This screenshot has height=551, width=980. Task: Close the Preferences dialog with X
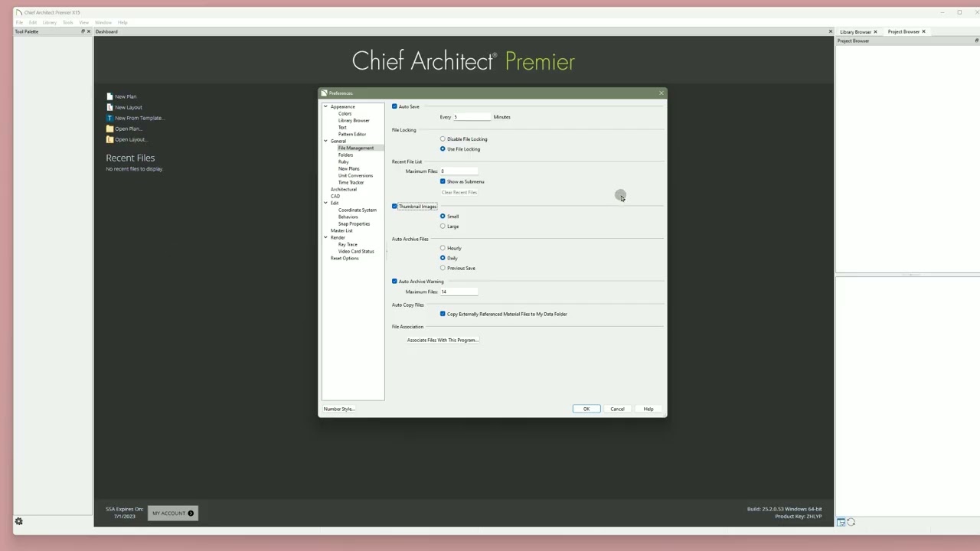(661, 93)
